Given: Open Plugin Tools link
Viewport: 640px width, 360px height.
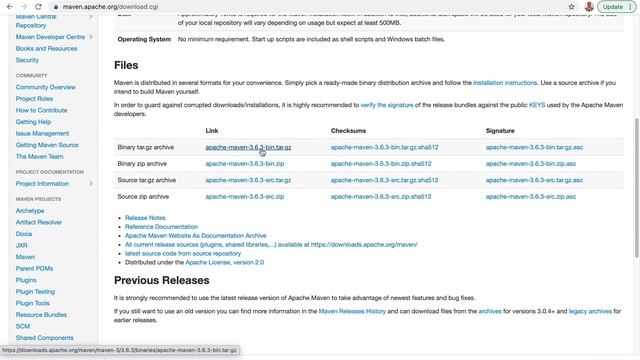Looking at the screenshot, I should [33, 303].
